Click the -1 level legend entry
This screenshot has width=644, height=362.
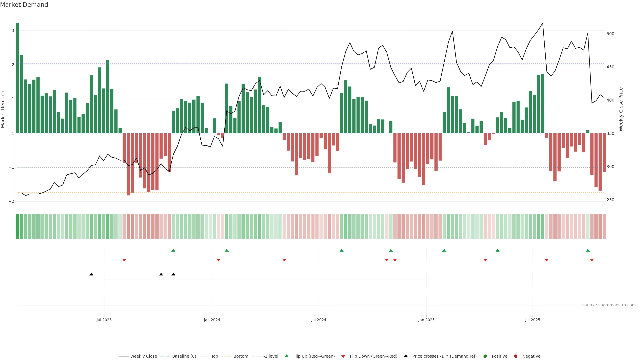point(271,356)
